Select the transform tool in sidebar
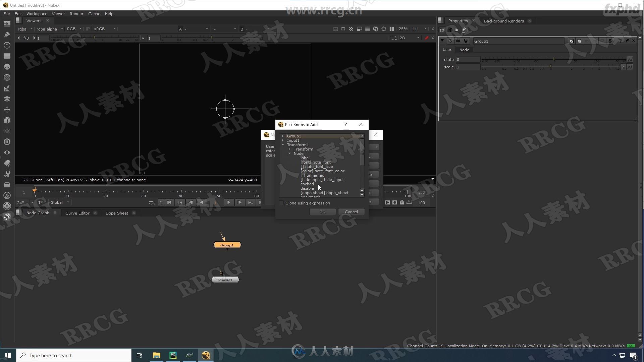This screenshot has height=362, width=644. tap(6, 109)
